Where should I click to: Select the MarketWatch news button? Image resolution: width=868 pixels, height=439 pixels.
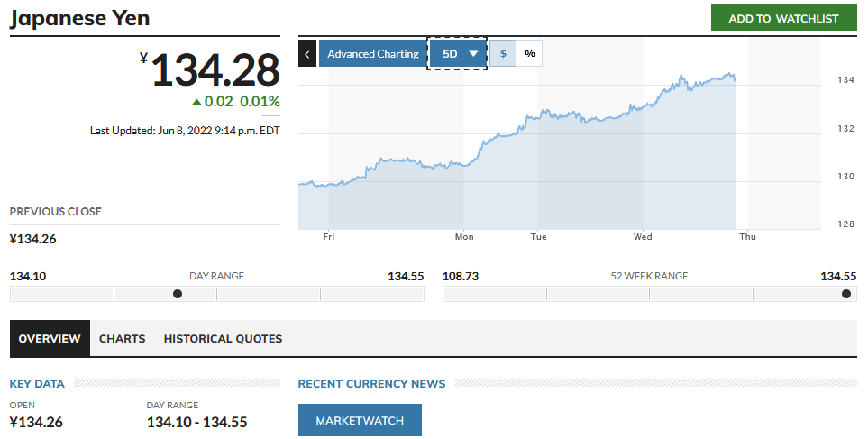(x=360, y=420)
